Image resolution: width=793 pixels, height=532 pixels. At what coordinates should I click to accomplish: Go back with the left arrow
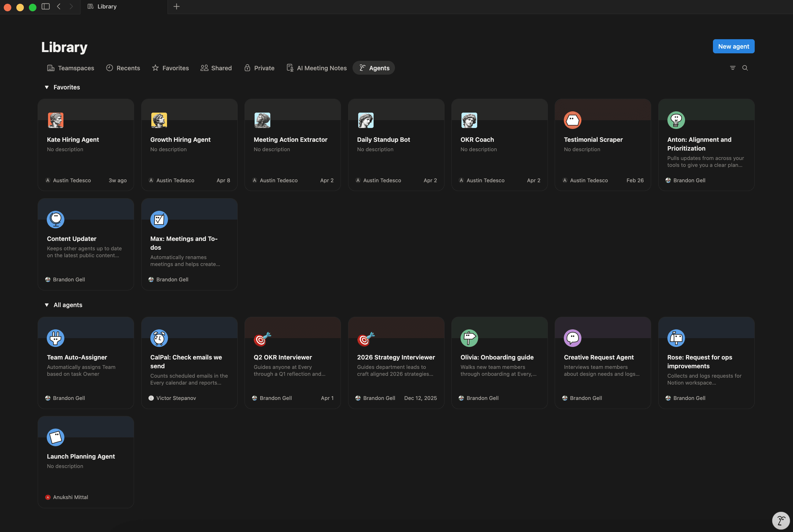(59, 7)
